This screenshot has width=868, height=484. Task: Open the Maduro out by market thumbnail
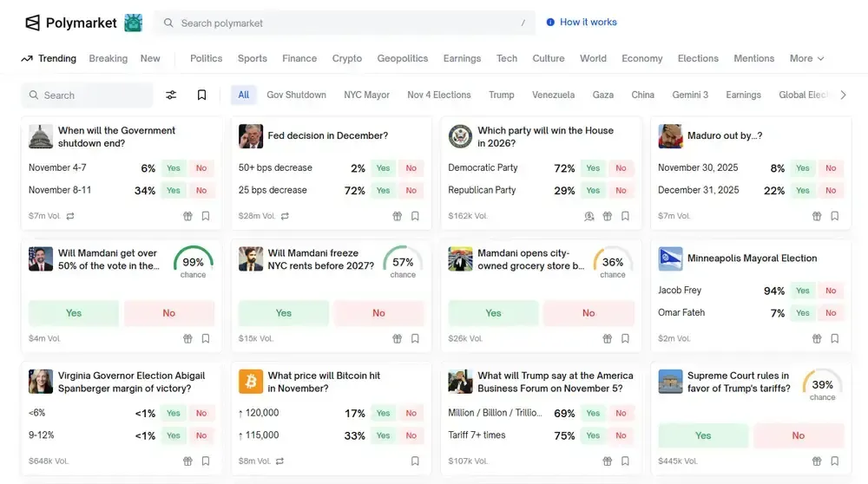click(670, 136)
